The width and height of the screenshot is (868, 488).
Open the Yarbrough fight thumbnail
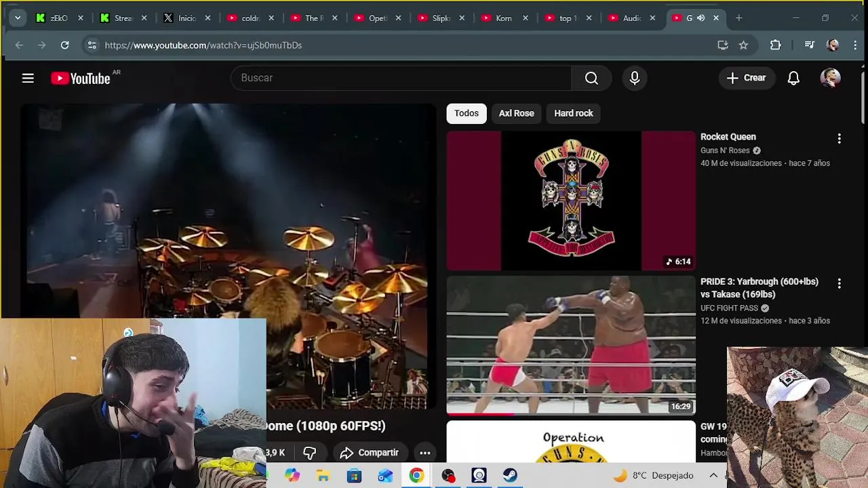(571, 346)
